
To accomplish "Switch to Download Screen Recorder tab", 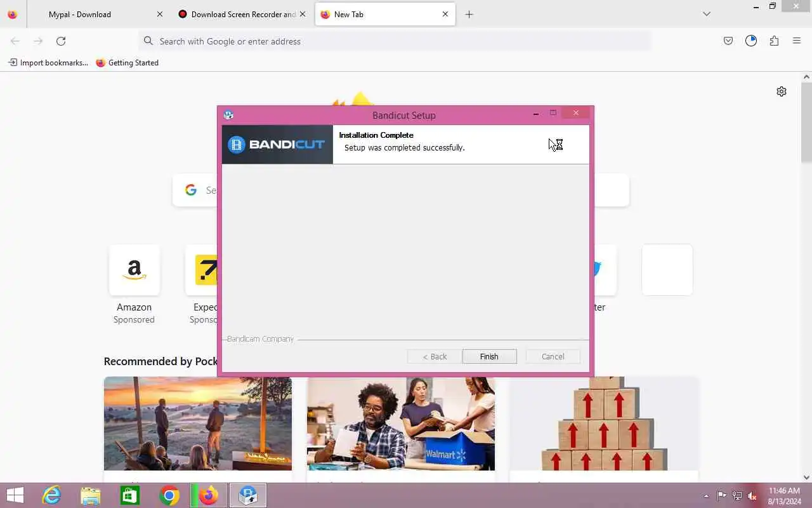I will [x=242, y=14].
